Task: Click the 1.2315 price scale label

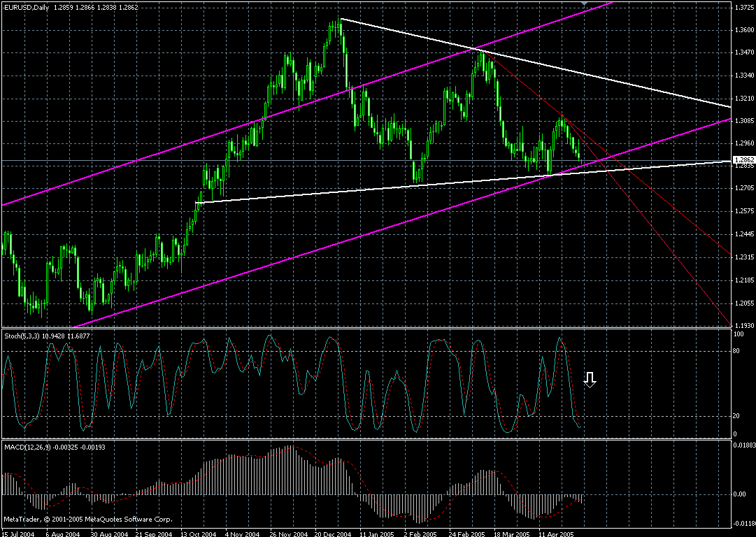Action: 743,257
